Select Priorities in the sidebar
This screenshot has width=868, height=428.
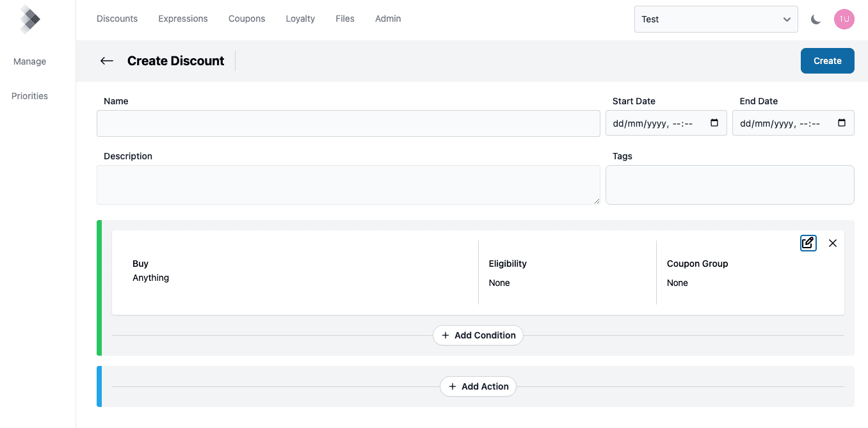point(30,96)
